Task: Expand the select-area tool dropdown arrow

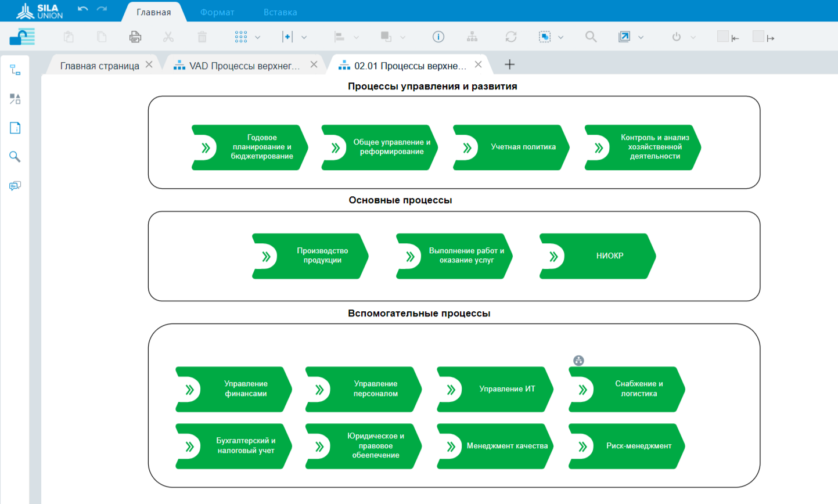Action: (x=560, y=38)
